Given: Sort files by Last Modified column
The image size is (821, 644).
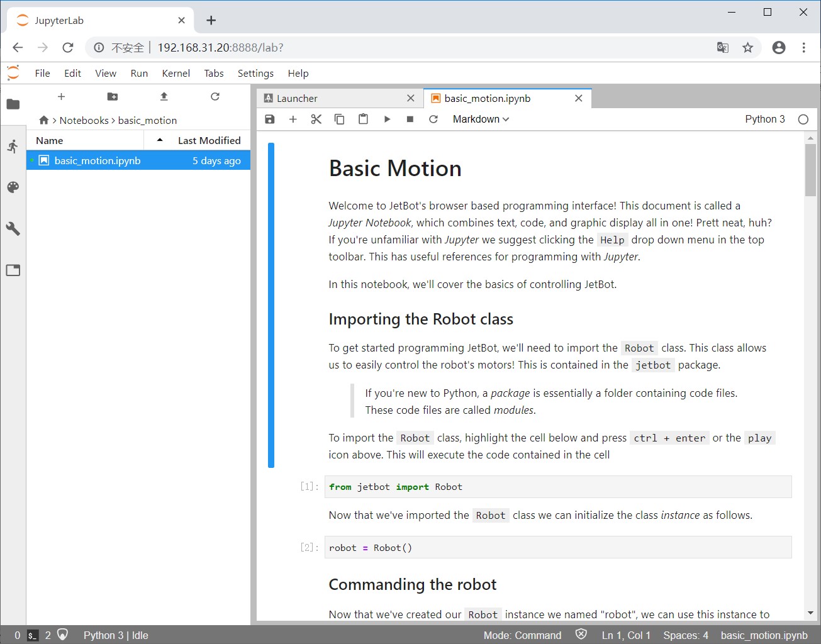Looking at the screenshot, I should (x=209, y=140).
